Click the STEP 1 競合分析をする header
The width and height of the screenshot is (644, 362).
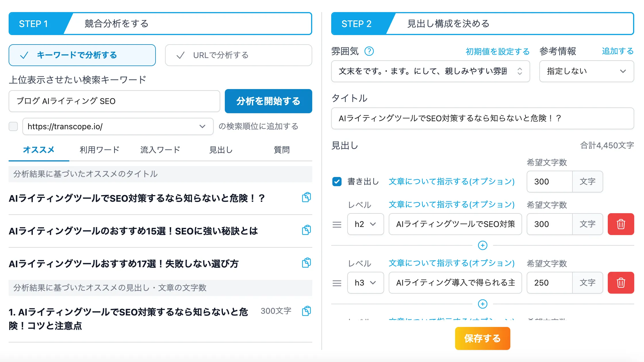click(x=160, y=24)
